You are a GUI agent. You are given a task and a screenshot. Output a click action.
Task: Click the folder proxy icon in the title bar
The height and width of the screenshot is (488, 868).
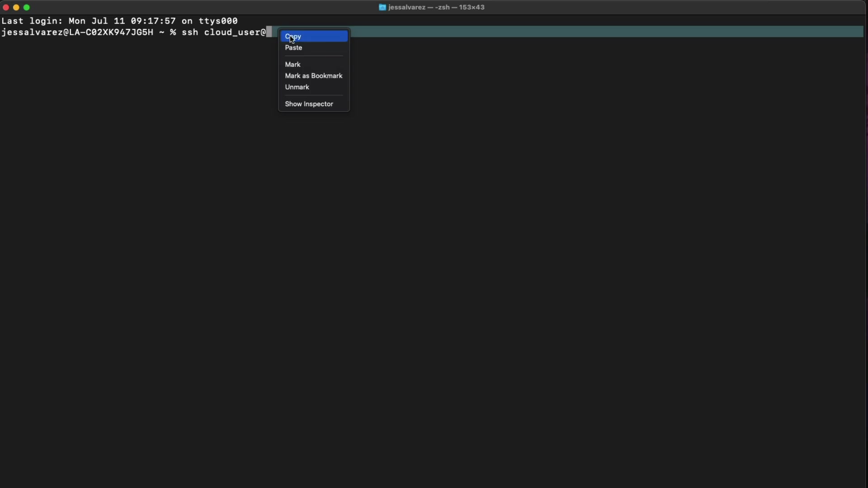pos(382,7)
